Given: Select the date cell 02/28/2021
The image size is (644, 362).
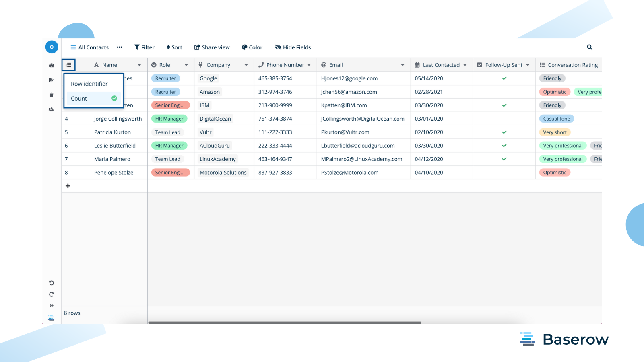Looking at the screenshot, I should (x=429, y=92).
